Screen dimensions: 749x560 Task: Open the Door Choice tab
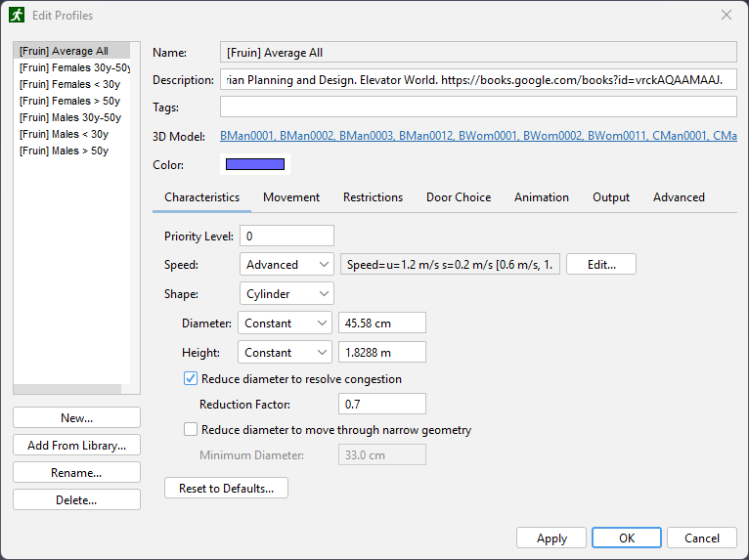459,197
